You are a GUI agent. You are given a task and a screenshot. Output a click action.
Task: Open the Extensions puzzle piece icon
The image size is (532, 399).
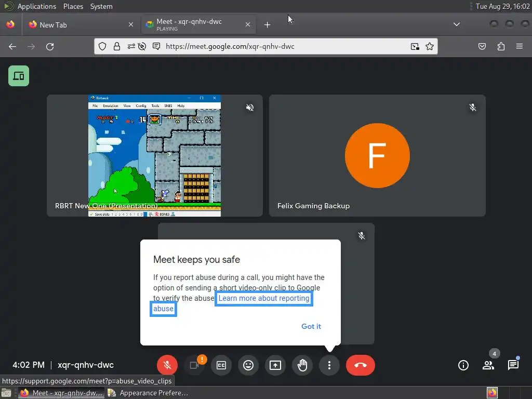pos(501,46)
